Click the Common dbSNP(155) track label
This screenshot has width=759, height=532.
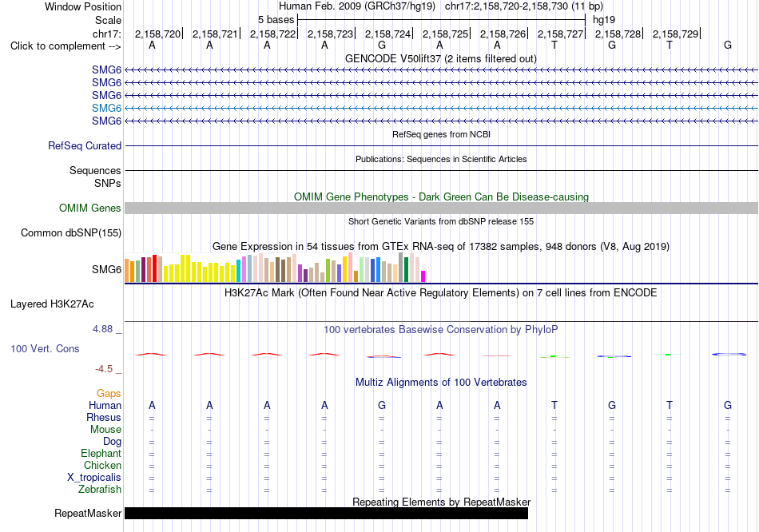[71, 232]
